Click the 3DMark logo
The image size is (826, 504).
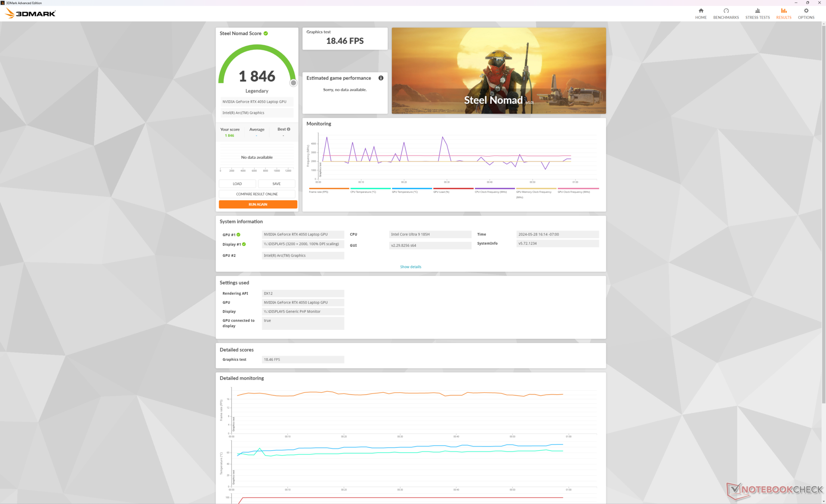pyautogui.click(x=30, y=13)
